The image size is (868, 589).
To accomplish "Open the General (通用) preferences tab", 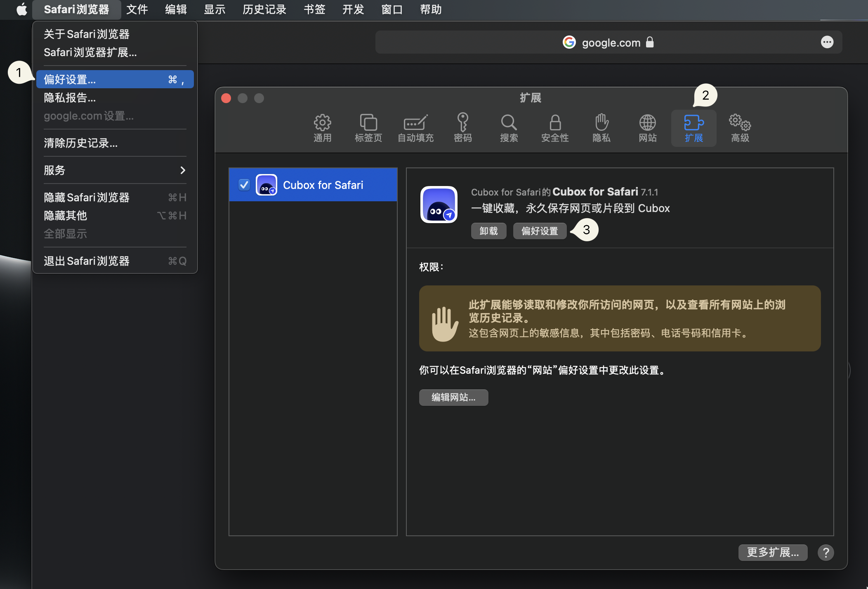I will click(322, 128).
